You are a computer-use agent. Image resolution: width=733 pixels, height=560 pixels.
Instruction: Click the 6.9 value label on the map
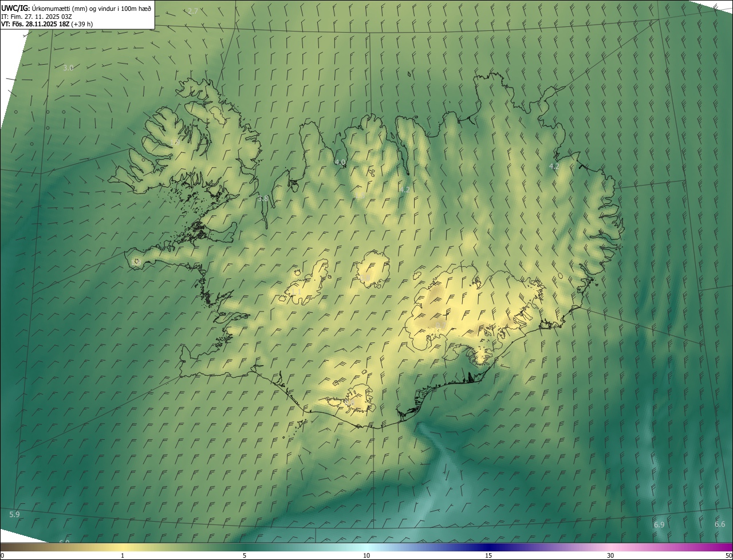point(659,524)
